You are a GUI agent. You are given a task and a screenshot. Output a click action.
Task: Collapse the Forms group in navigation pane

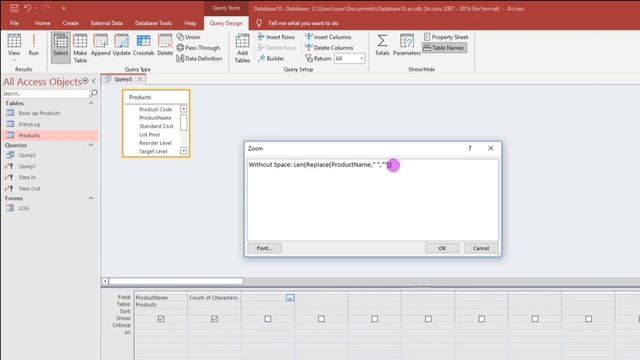coord(91,198)
